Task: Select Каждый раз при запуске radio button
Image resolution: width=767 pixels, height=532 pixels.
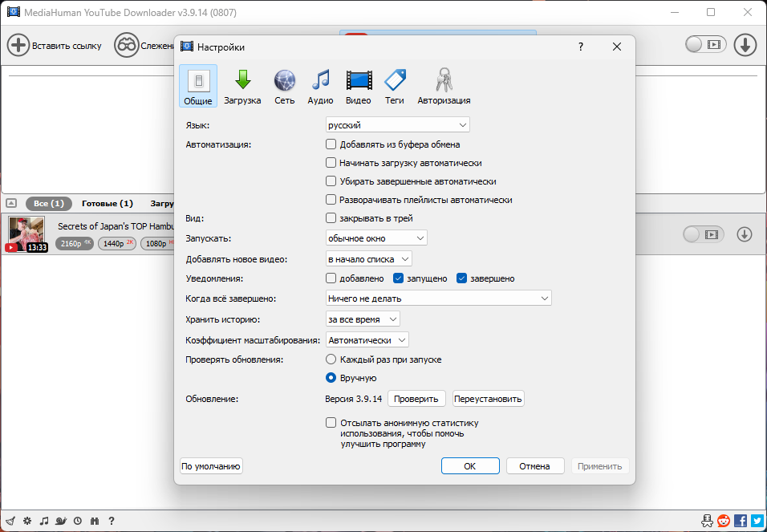Action: click(x=331, y=359)
